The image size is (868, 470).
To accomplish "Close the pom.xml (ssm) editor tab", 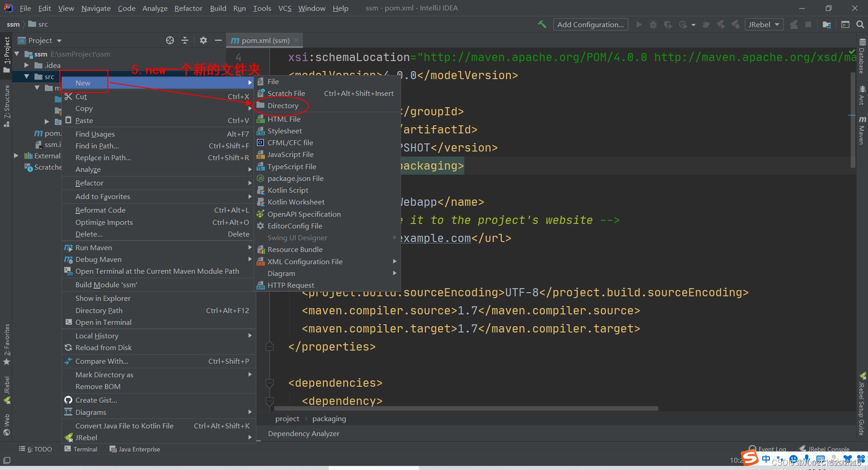I will [296, 40].
